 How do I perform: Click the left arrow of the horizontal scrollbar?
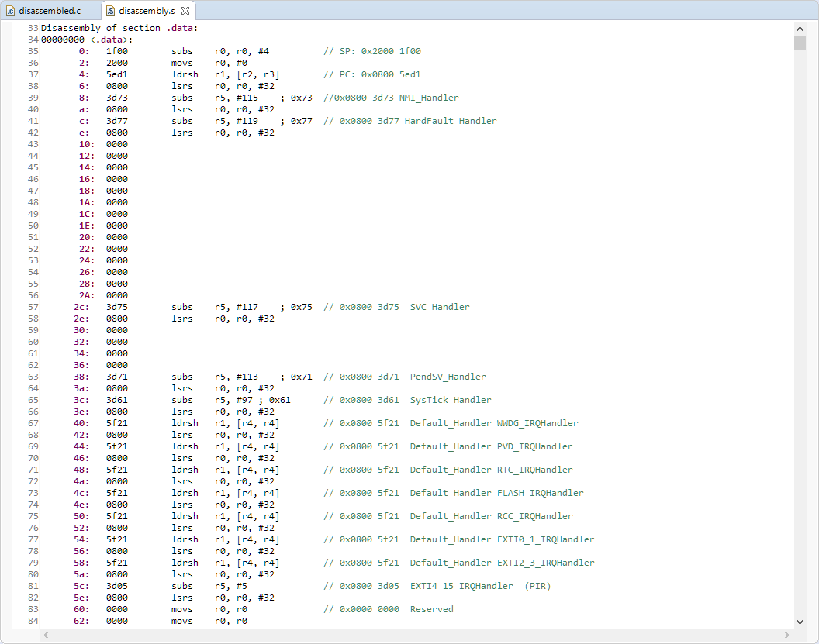pyautogui.click(x=45, y=635)
